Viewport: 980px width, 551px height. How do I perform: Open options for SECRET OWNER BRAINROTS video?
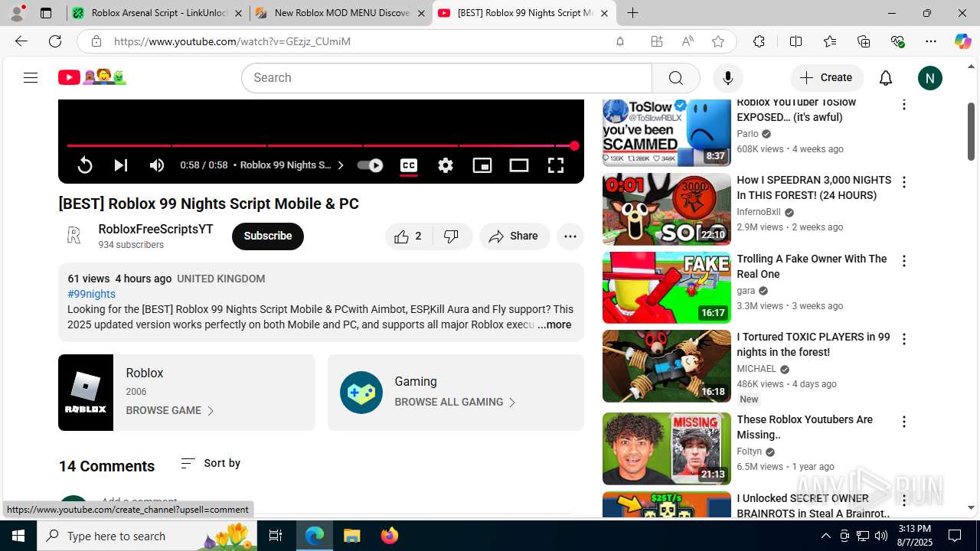coord(904,500)
